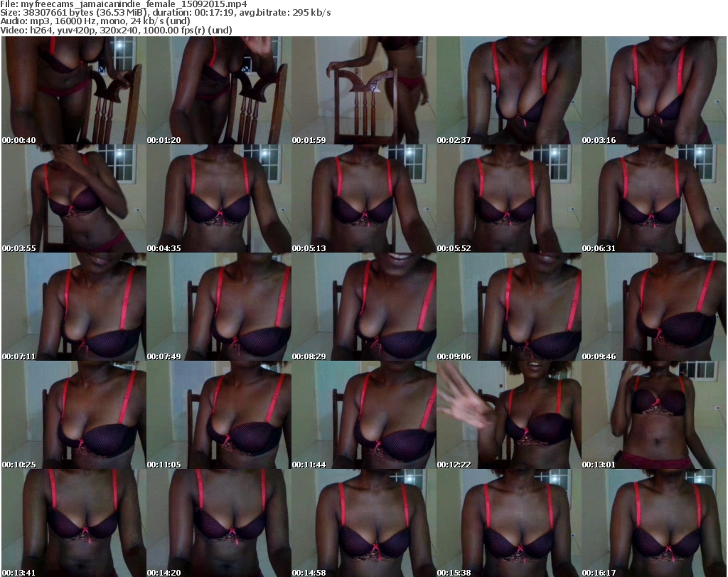Pick the frame timestamped 00:07:11
This screenshot has height=577, width=728.
74,307
